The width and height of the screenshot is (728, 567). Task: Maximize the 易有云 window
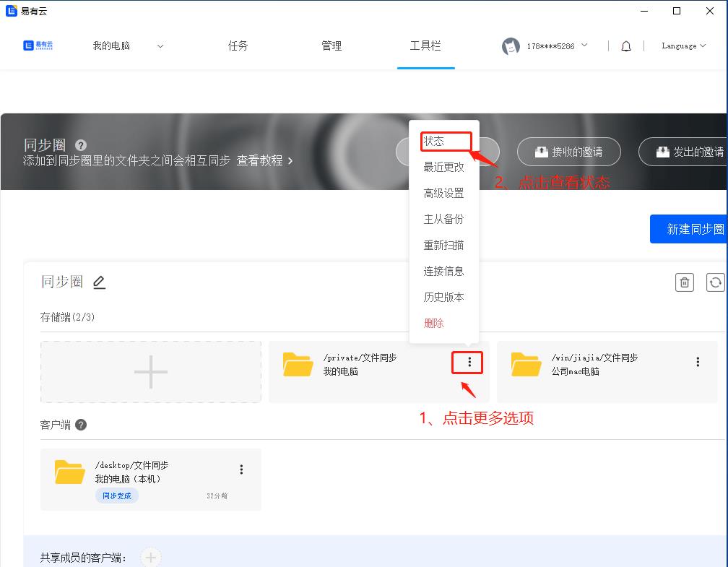(677, 11)
